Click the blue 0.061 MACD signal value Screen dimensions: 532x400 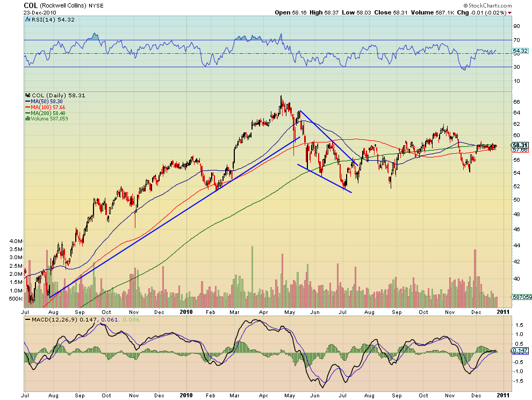click(110, 319)
